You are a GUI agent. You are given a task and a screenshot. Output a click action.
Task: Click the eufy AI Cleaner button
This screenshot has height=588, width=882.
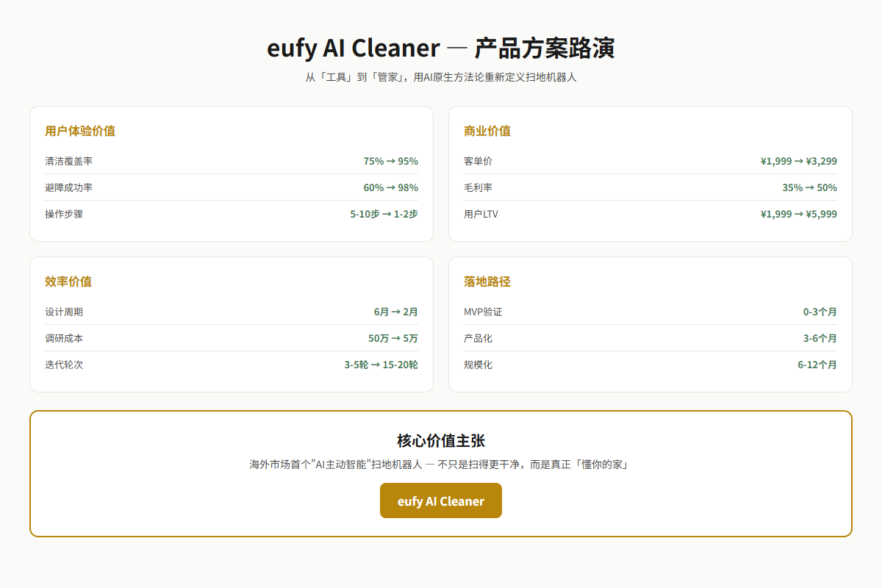point(441,501)
